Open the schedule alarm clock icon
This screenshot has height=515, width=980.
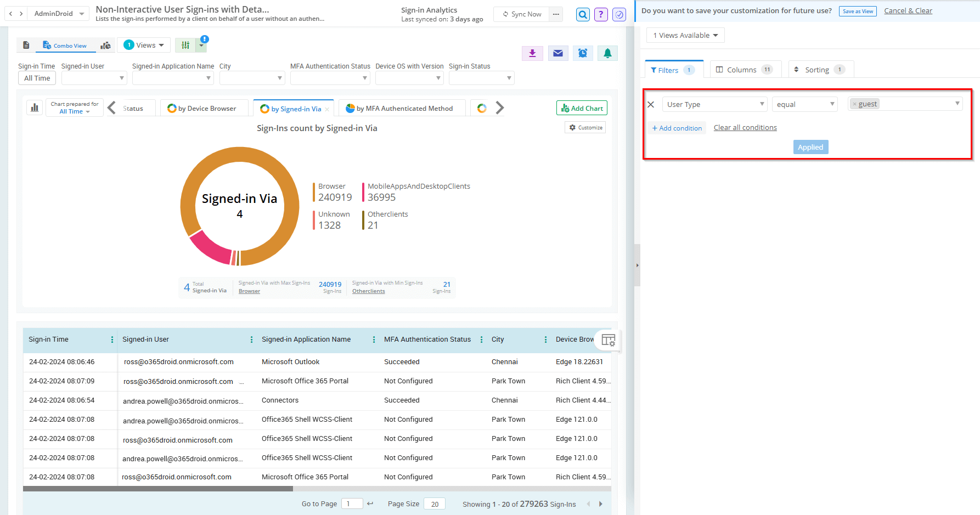tap(583, 53)
